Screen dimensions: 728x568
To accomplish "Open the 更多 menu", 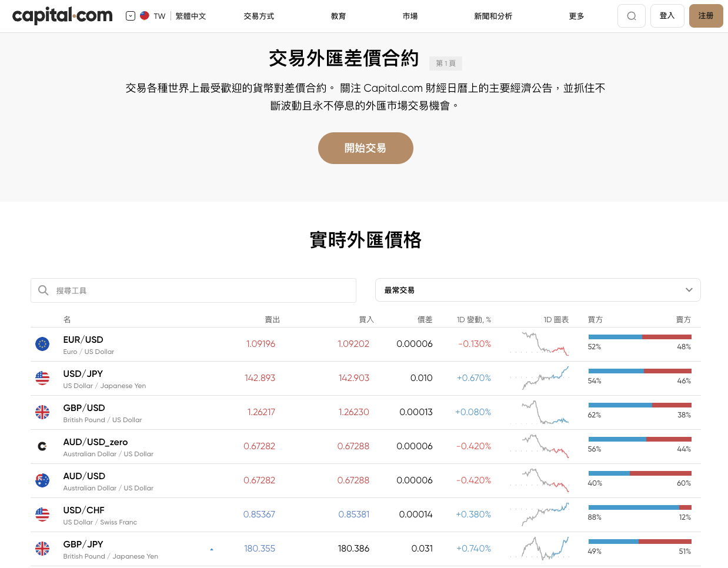I will [576, 16].
